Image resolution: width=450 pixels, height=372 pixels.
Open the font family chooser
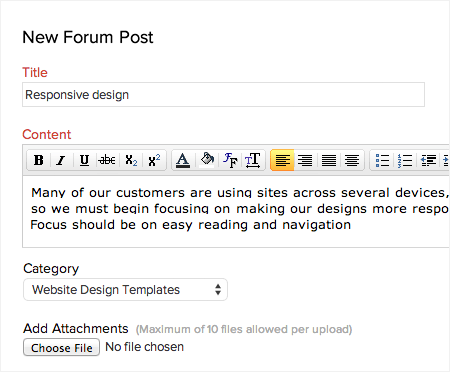coord(230,160)
